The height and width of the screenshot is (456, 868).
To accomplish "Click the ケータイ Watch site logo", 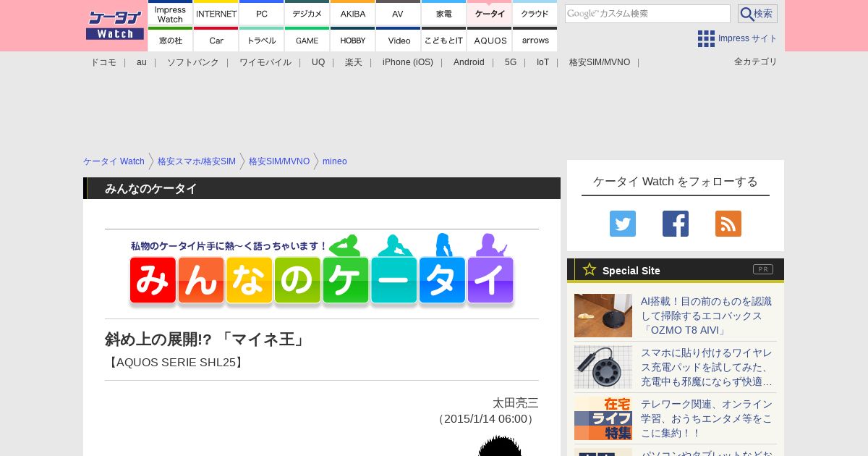I will pos(115,25).
